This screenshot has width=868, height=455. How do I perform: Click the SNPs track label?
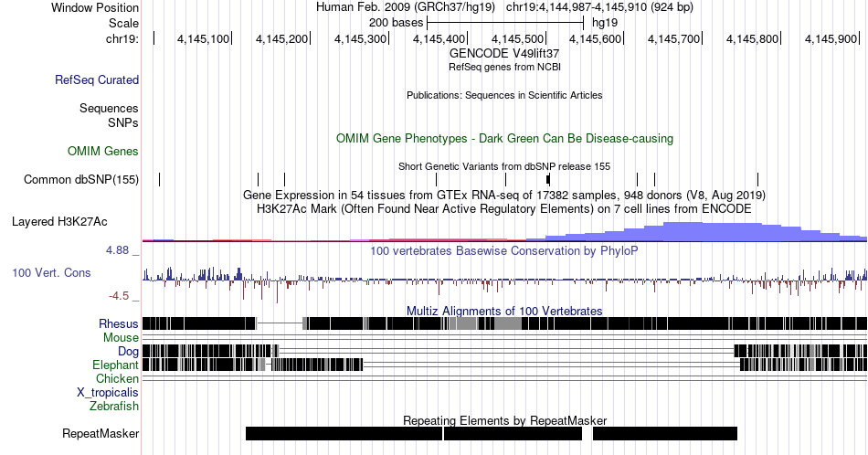(123, 122)
